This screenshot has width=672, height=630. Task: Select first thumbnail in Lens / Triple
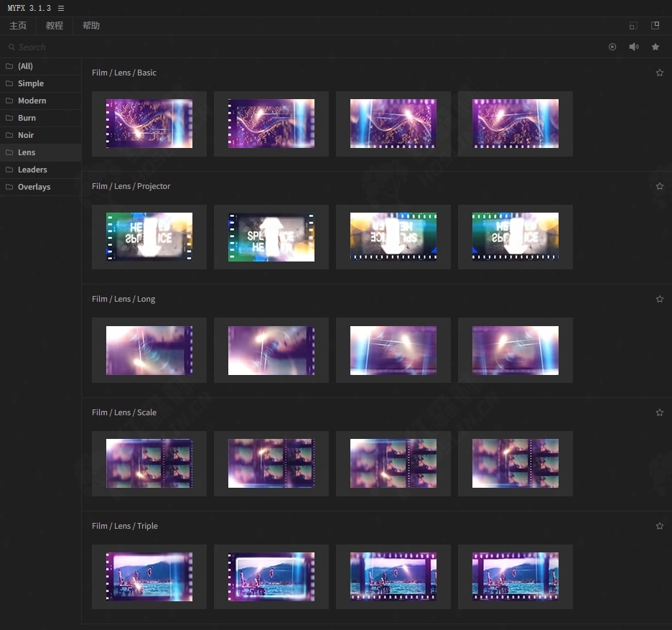coord(149,577)
